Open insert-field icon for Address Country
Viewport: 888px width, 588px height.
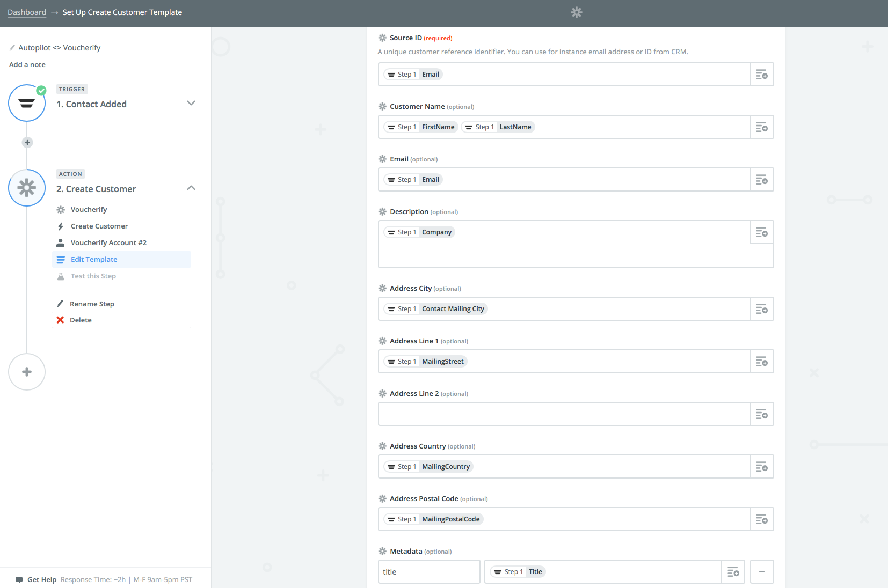(762, 467)
